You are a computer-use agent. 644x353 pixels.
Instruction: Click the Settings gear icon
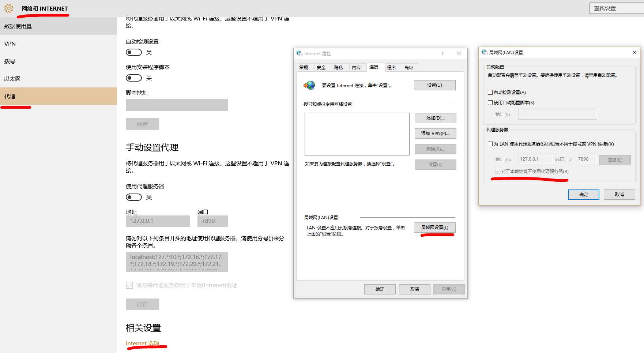coord(8,8)
